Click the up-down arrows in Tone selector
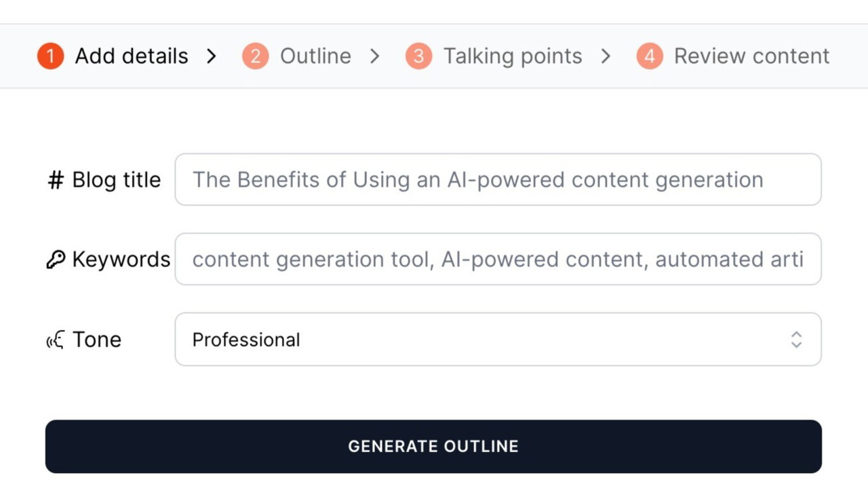The width and height of the screenshot is (868, 488). [x=797, y=340]
